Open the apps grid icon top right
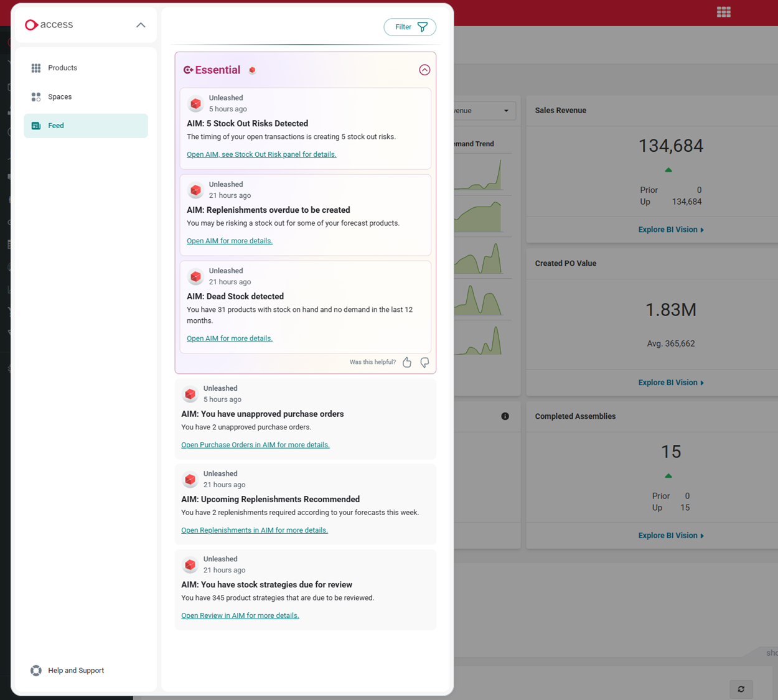Image resolution: width=778 pixels, height=700 pixels. coord(723,11)
